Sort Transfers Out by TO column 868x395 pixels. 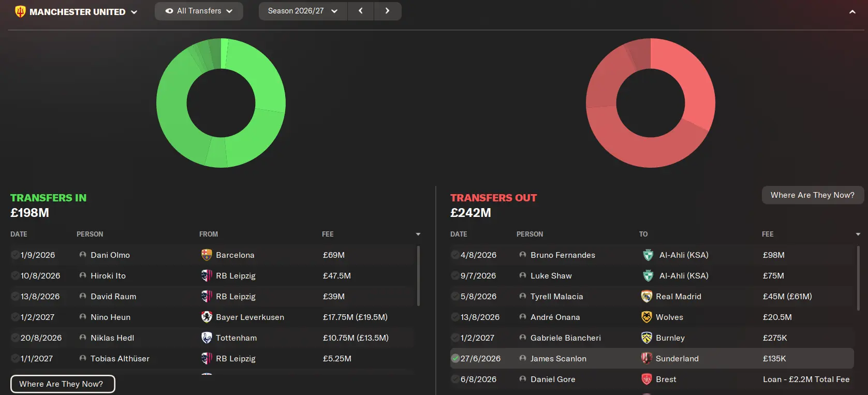[643, 234]
